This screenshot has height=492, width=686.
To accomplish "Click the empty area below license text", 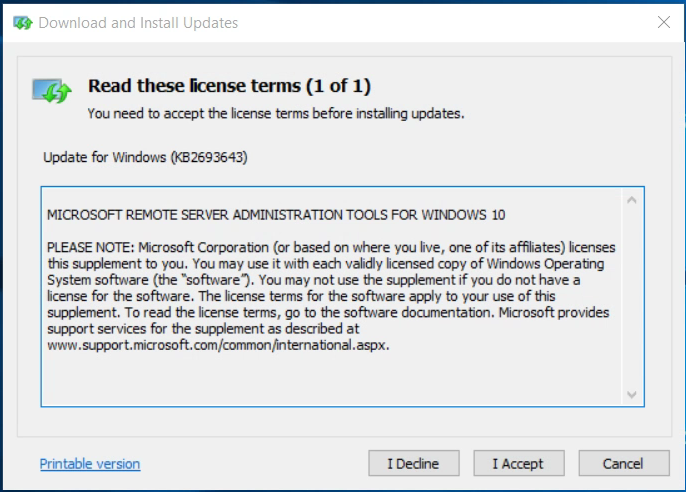I will click(x=332, y=379).
